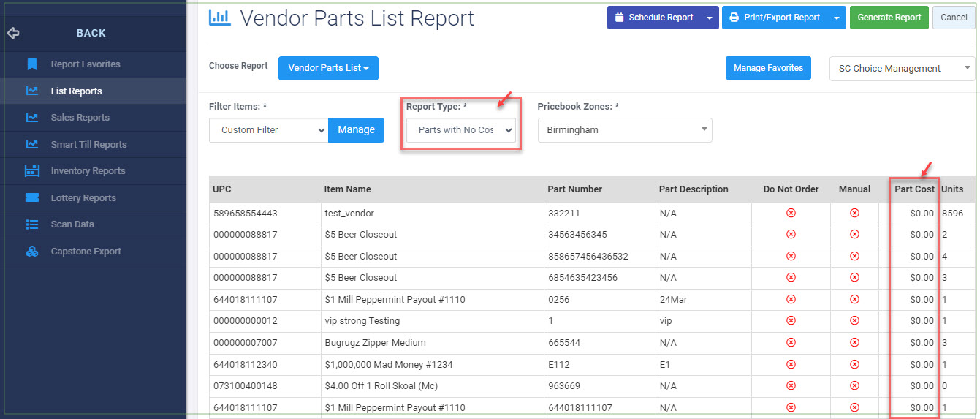980x419 pixels.
Task: Click the Sales Reports chart icon
Action: point(31,118)
